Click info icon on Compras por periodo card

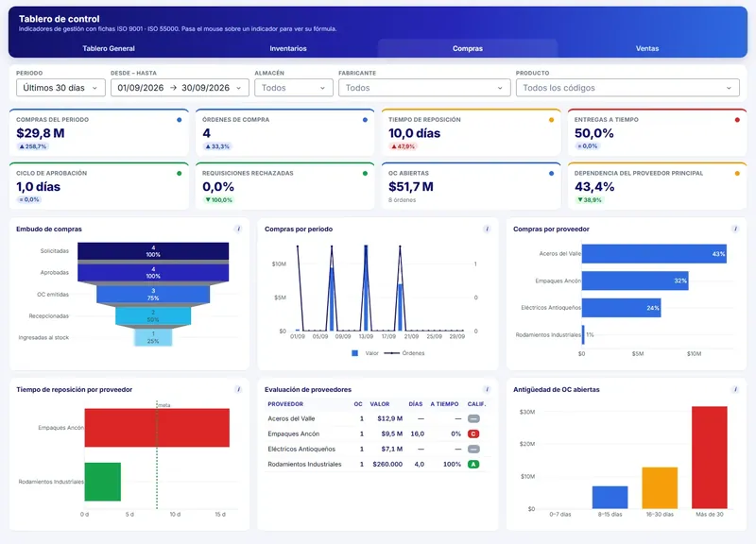tap(487, 229)
